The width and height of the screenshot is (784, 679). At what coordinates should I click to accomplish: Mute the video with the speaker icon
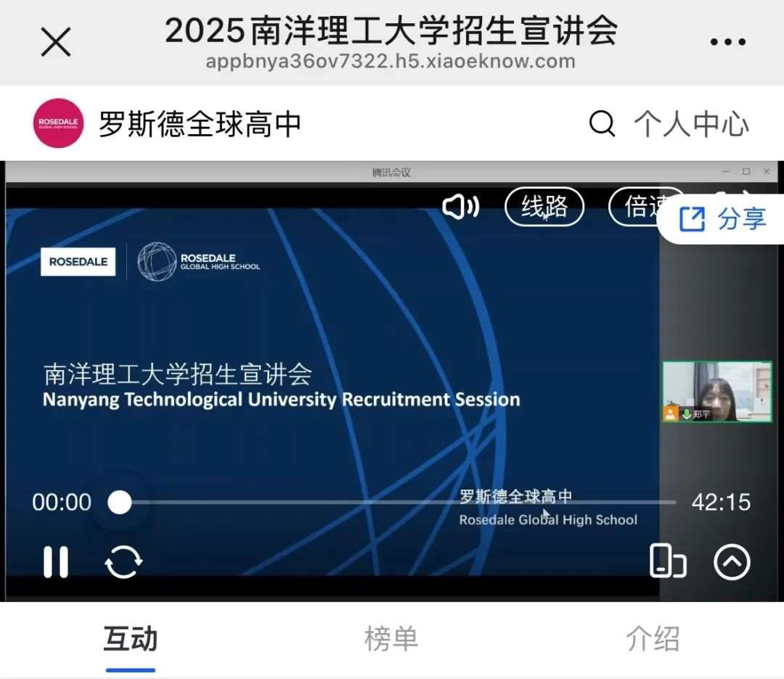[x=460, y=207]
